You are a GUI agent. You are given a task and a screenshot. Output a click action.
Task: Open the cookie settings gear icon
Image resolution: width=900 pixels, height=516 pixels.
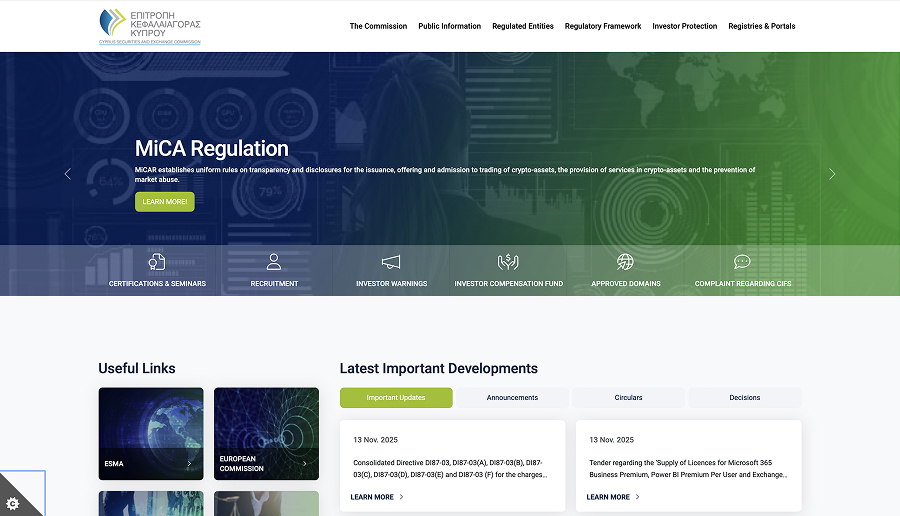(x=13, y=503)
